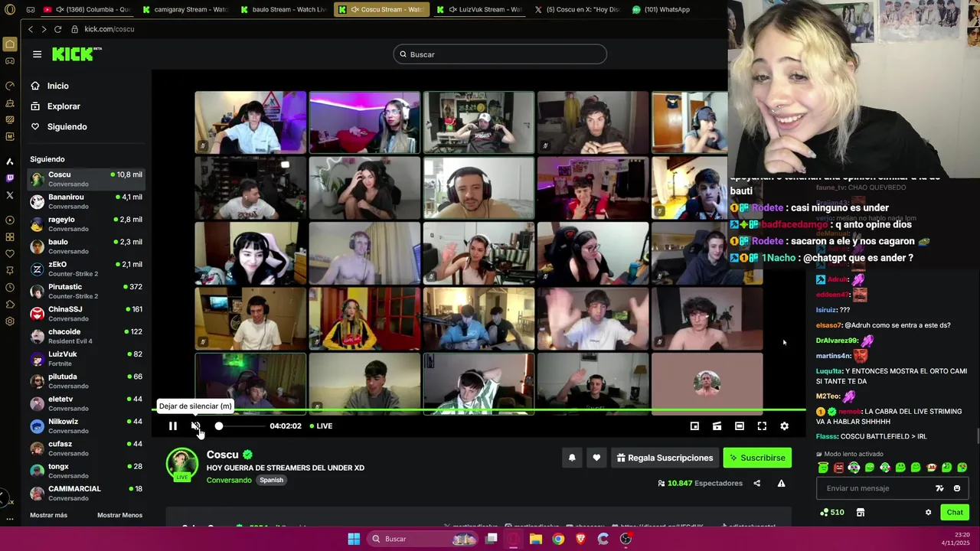Open File Explorer from the taskbar
980x551 pixels.
(536, 539)
